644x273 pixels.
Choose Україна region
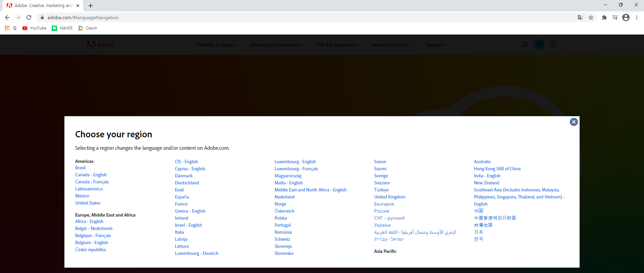tap(382, 225)
